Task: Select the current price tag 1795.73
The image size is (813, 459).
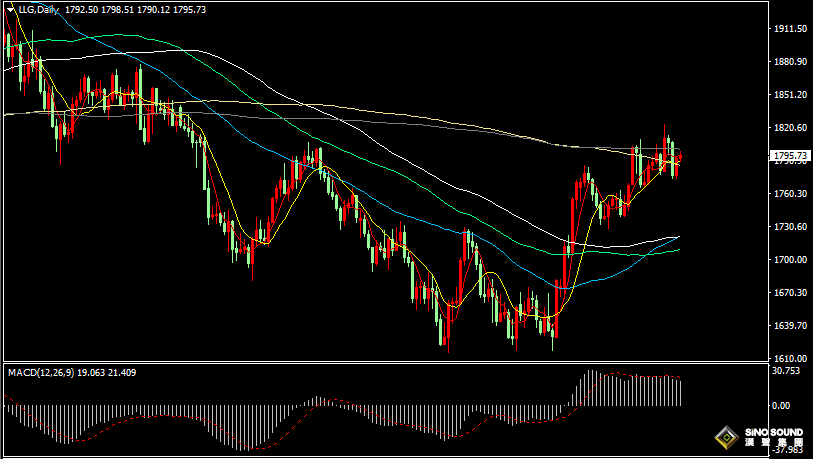Action: pyautogui.click(x=790, y=156)
